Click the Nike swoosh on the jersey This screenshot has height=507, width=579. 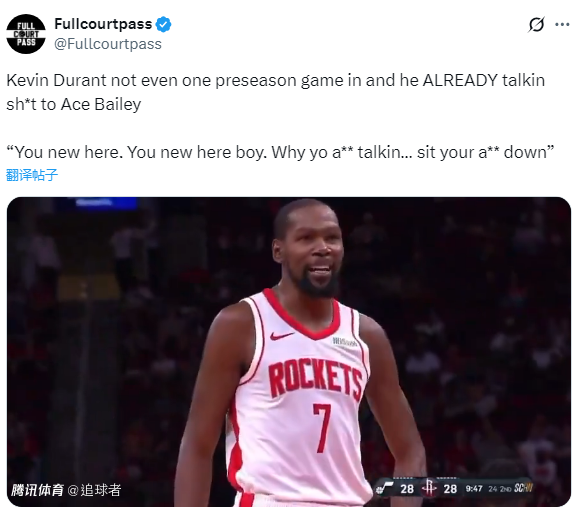tap(281, 336)
